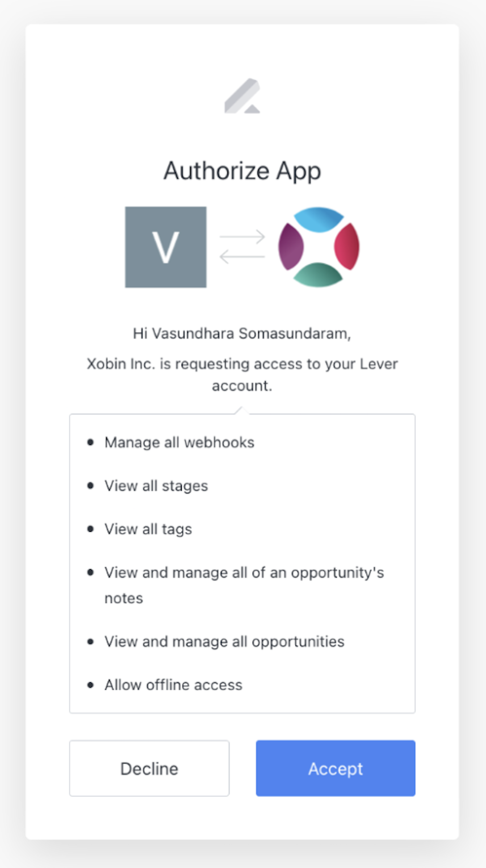Select the View all tags permission
This screenshot has width=486, height=868.
[x=148, y=529]
